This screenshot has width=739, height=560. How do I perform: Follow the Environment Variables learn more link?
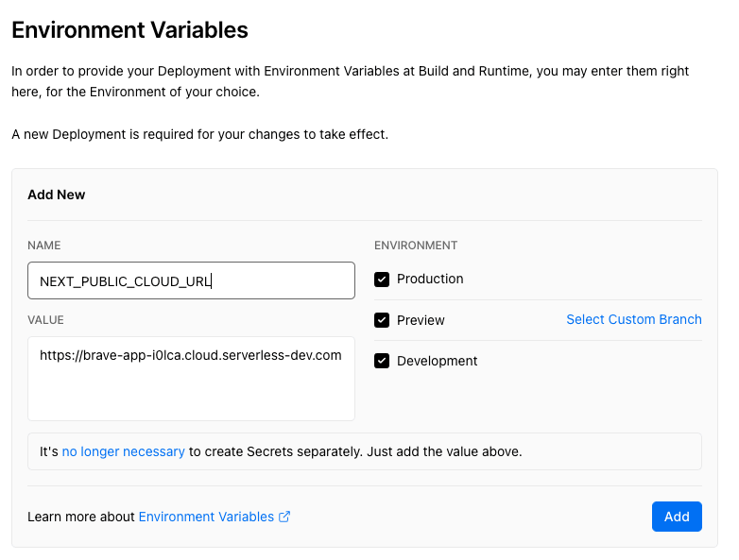tap(206, 517)
